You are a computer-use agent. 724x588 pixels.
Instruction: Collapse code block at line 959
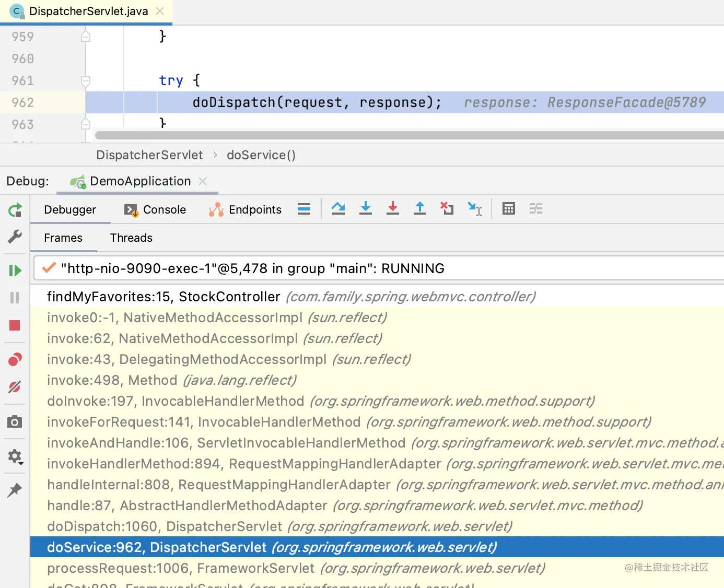coord(86,37)
